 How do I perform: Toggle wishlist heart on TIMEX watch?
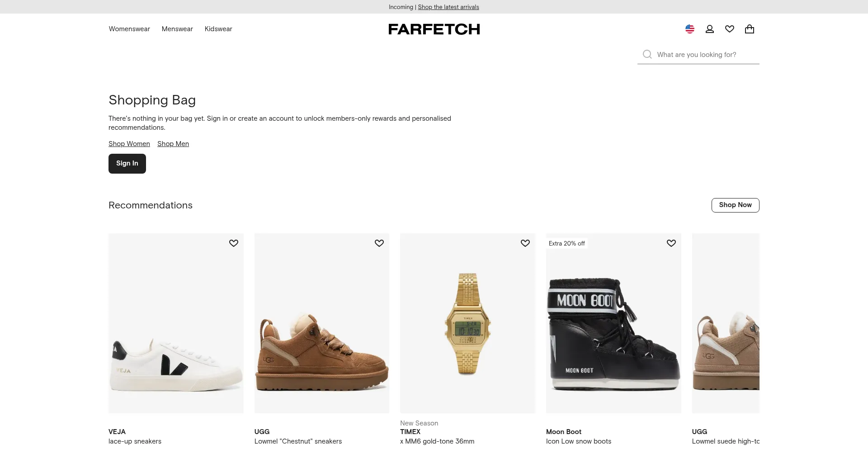[x=525, y=243]
